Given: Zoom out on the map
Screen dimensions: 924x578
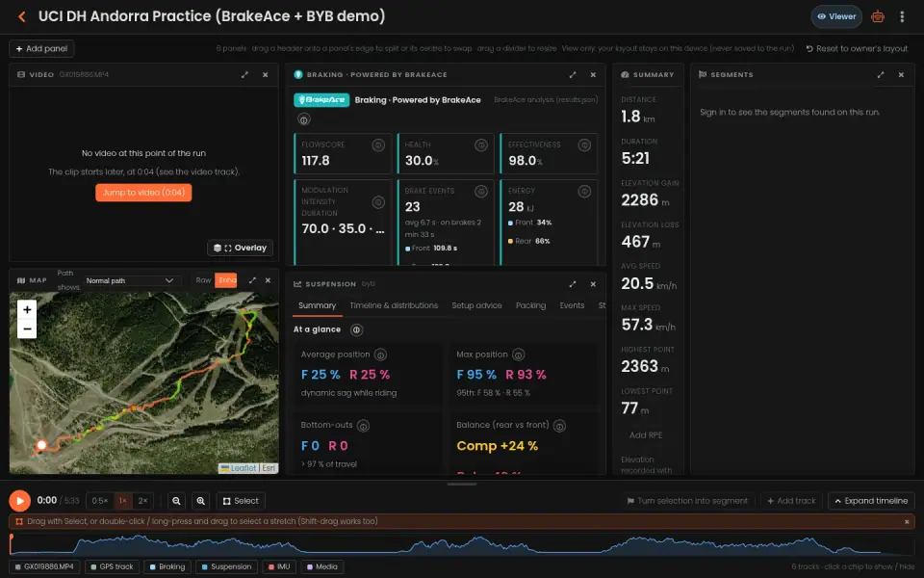Looking at the screenshot, I should pyautogui.click(x=27, y=329).
